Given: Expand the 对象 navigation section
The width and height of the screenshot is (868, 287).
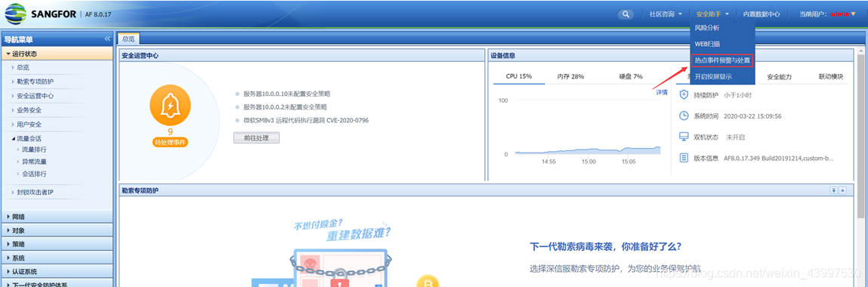Looking at the screenshot, I should pyautogui.click(x=57, y=230).
